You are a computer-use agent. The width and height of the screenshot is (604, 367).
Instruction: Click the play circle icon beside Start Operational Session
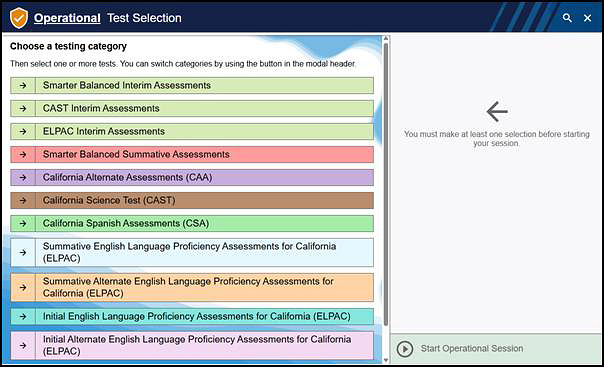click(x=405, y=349)
